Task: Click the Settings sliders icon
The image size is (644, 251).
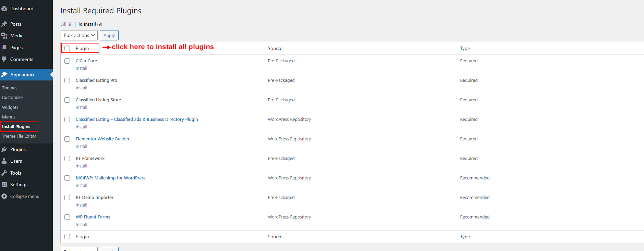Action: click(x=4, y=185)
